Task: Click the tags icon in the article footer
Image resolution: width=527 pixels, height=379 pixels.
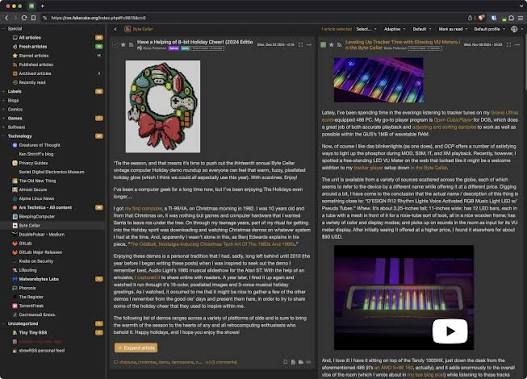Action: [x=116, y=362]
